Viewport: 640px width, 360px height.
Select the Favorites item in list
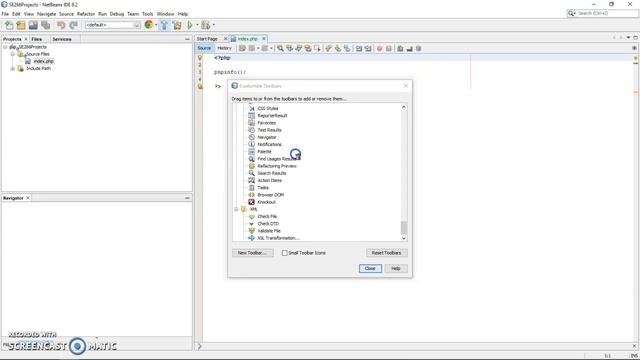[267, 123]
